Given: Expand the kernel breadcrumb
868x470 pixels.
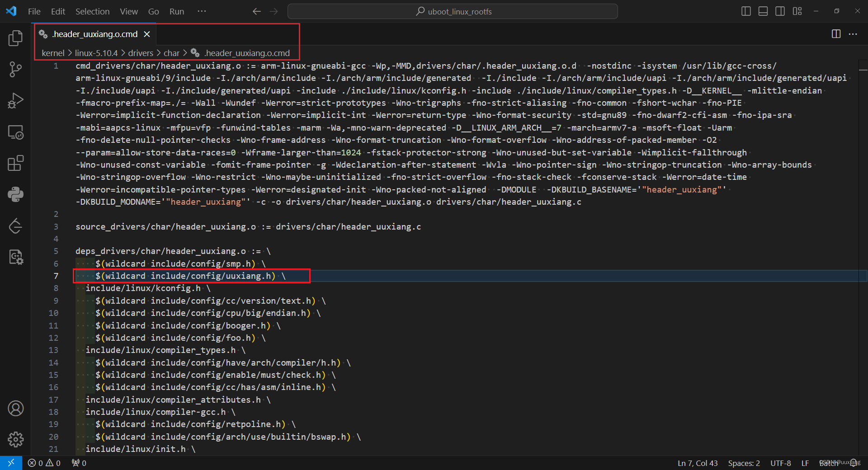Looking at the screenshot, I should coord(53,53).
